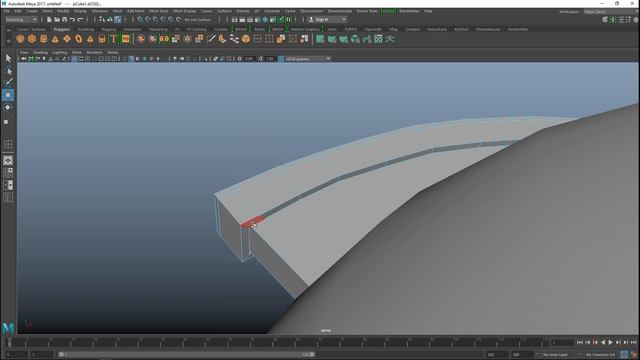Choose the Lasso select tool in toolbox
Viewport: 640px width, 360px height.
(8, 71)
